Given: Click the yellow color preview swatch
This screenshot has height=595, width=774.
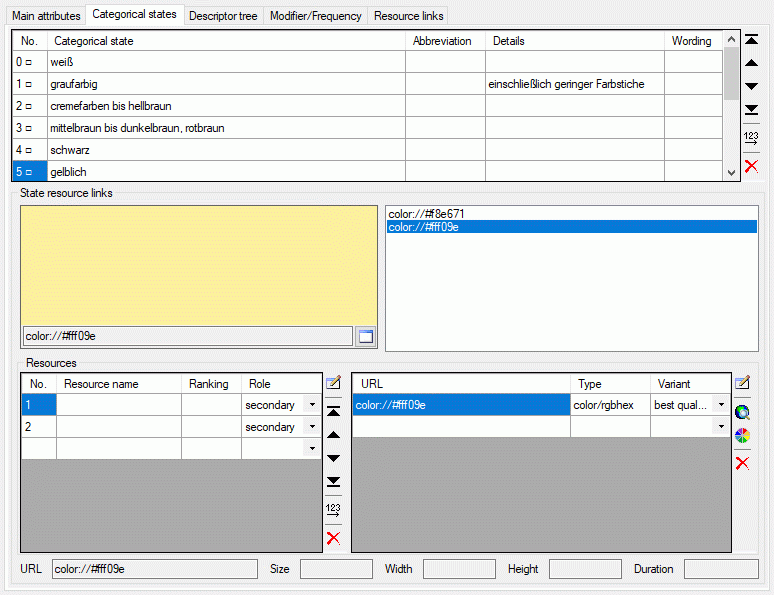Looking at the screenshot, I should coord(199,266).
